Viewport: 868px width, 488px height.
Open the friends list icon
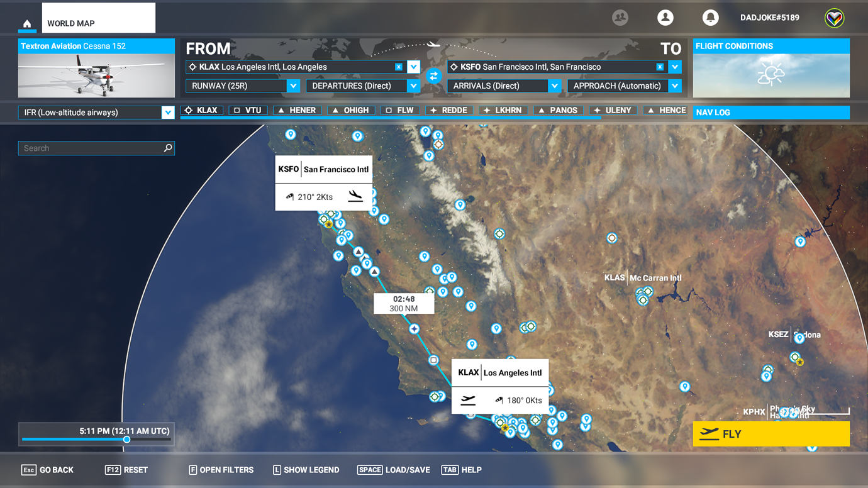tap(620, 18)
